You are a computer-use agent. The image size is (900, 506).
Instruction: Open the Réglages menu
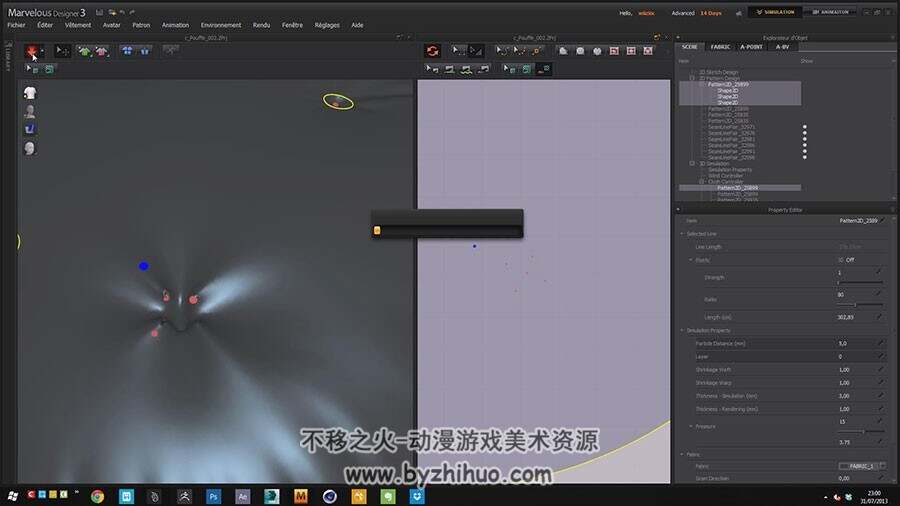point(327,25)
